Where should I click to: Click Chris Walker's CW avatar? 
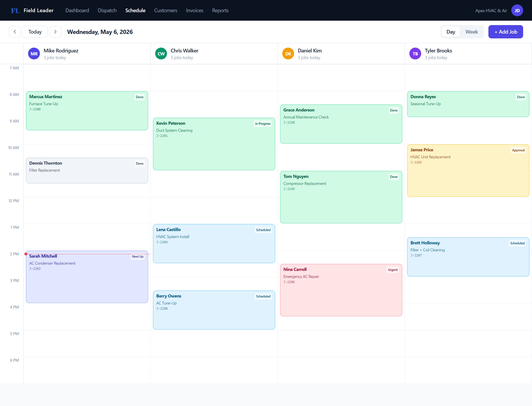(161, 54)
